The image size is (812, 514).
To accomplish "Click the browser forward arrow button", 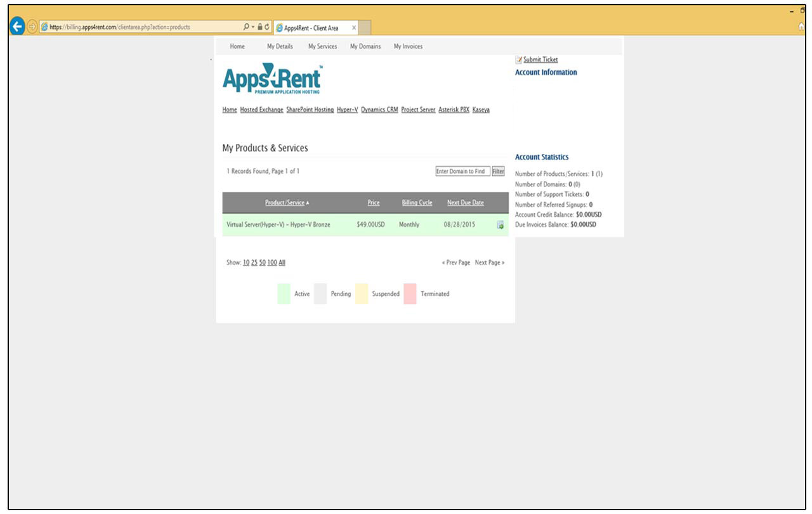I will coord(32,27).
